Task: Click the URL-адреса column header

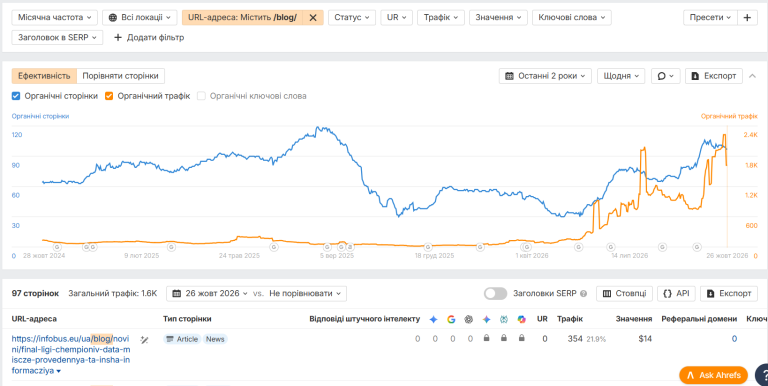Action: [34, 319]
